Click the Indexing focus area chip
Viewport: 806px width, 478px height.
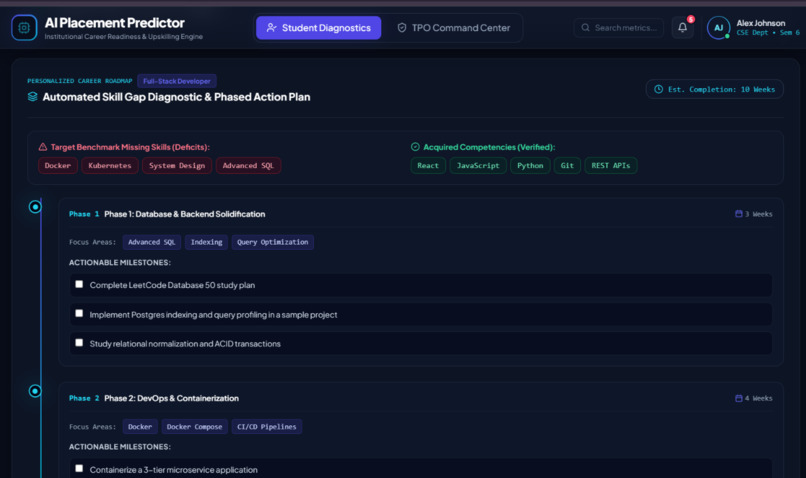pyautogui.click(x=207, y=242)
